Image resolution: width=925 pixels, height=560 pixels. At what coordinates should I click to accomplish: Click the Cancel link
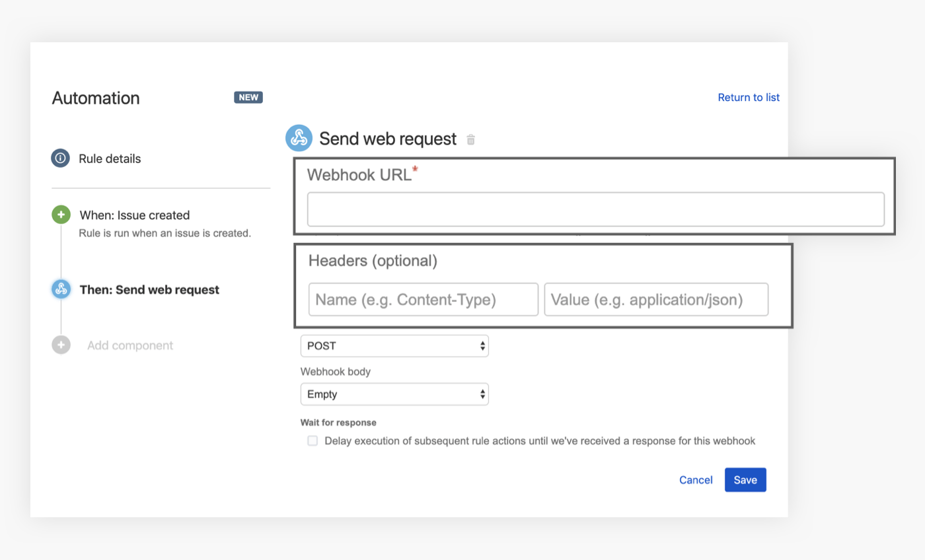pyautogui.click(x=696, y=480)
